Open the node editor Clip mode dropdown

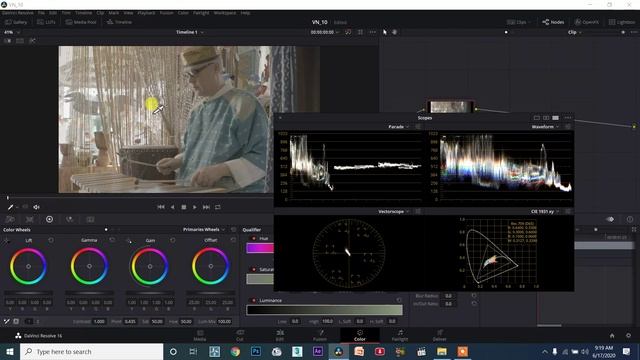(x=575, y=32)
